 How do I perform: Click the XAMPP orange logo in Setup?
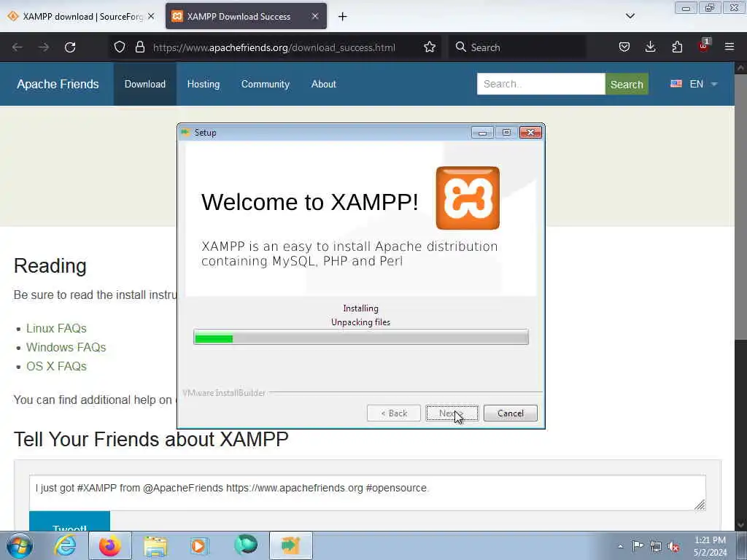(x=468, y=198)
